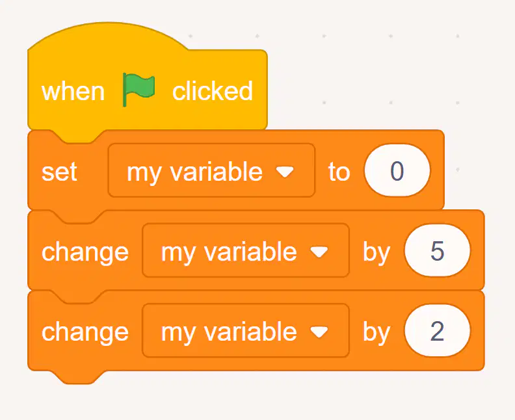Click dropdown arrow in change by 5 block
Viewport: 515px width, 420px height.
click(319, 252)
